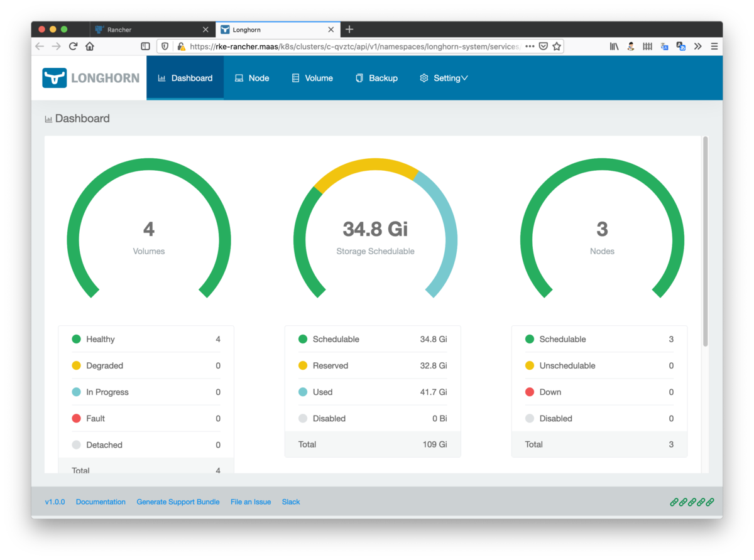The height and width of the screenshot is (560, 754).
Task: Click the Volumes gauge chart
Action: click(x=149, y=228)
